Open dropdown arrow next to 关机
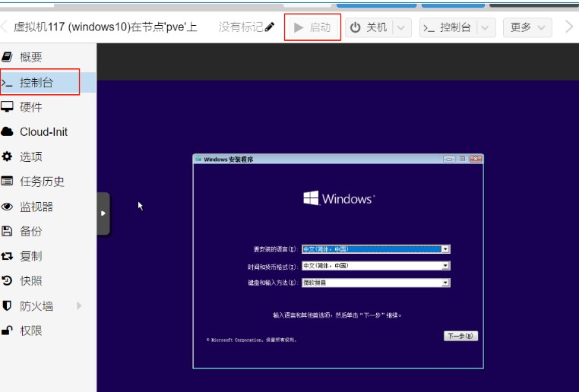The width and height of the screenshot is (579, 392). (402, 27)
